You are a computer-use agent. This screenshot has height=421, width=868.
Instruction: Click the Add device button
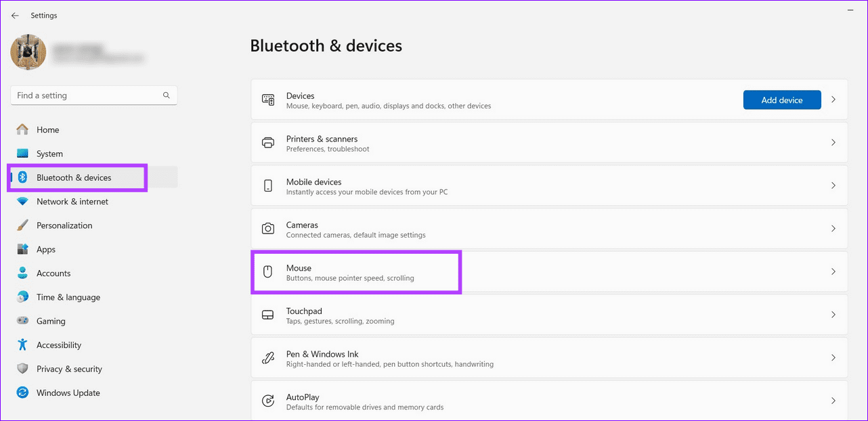pos(782,100)
